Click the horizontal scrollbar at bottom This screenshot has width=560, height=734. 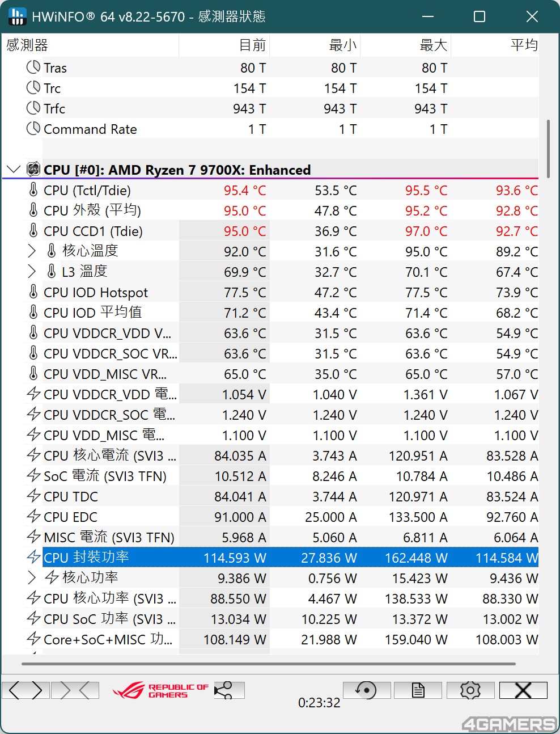(269, 663)
